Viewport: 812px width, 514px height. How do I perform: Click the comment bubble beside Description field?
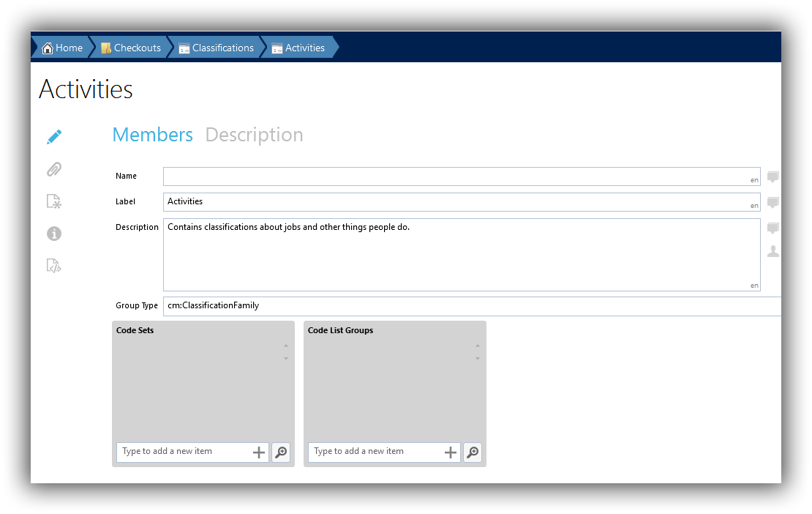tap(772, 228)
